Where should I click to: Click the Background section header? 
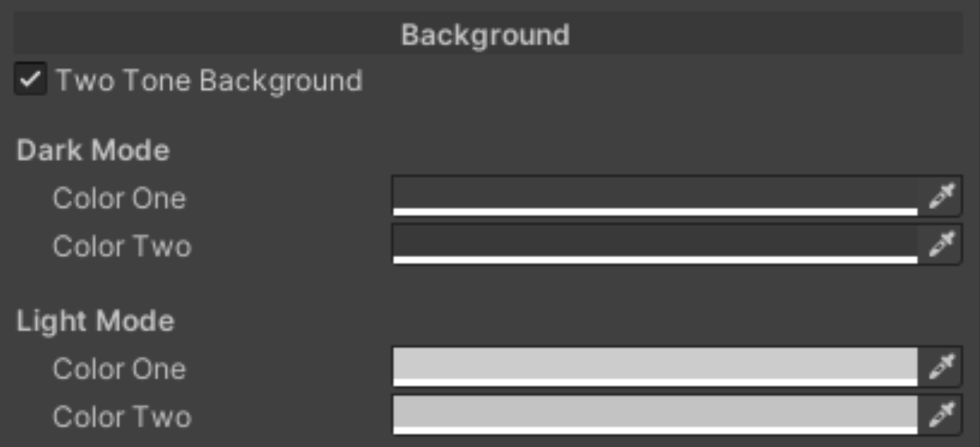(x=486, y=35)
